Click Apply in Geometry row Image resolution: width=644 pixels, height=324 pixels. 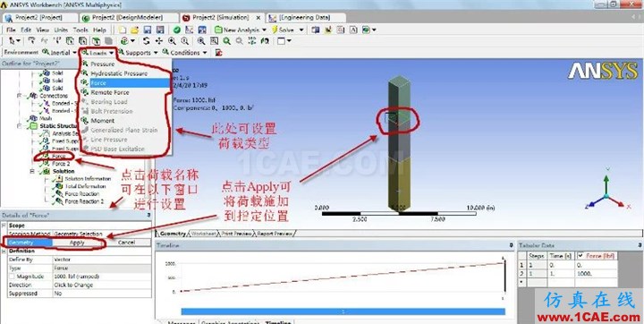click(77, 243)
